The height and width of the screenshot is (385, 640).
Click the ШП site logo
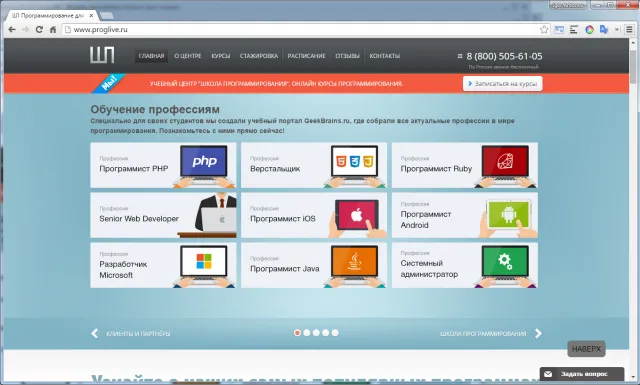pyautogui.click(x=102, y=55)
